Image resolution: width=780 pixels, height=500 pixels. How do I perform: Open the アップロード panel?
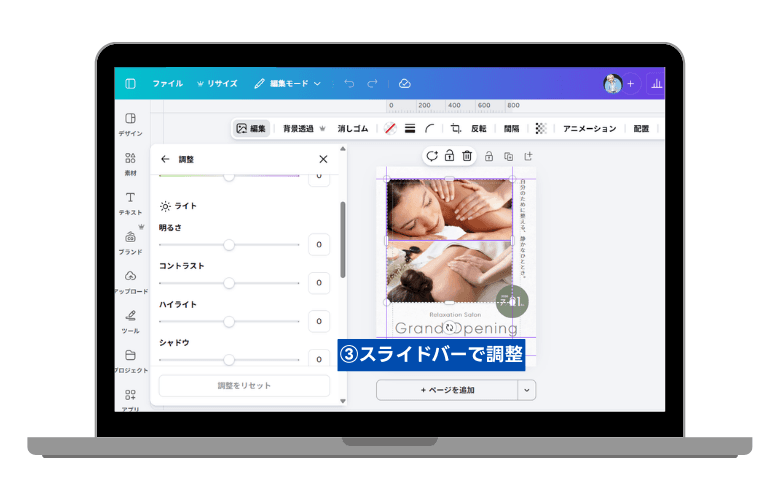pos(130,281)
